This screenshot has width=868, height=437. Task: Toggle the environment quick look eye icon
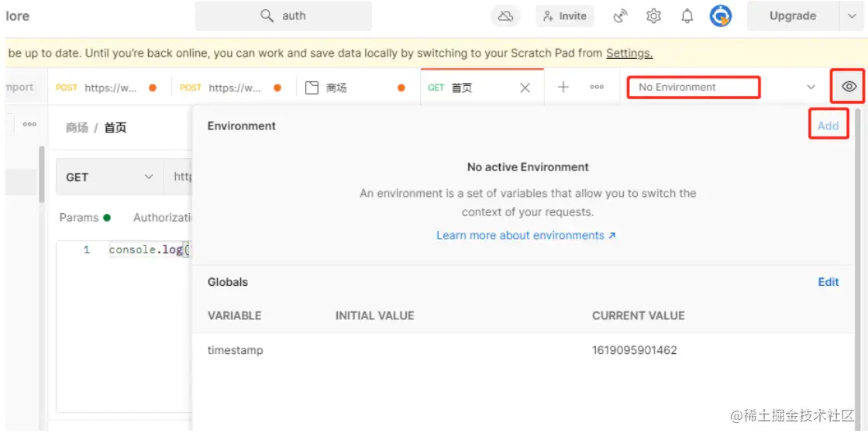coord(849,87)
